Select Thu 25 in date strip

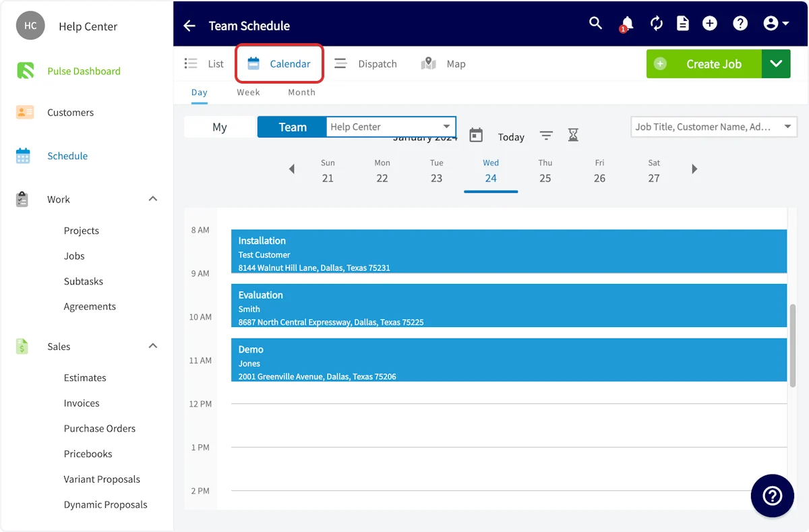click(545, 171)
